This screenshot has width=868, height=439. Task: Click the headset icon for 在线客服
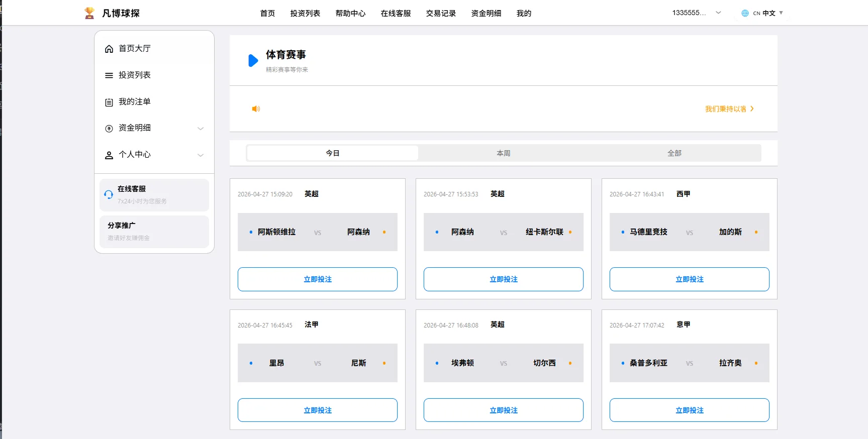click(109, 194)
